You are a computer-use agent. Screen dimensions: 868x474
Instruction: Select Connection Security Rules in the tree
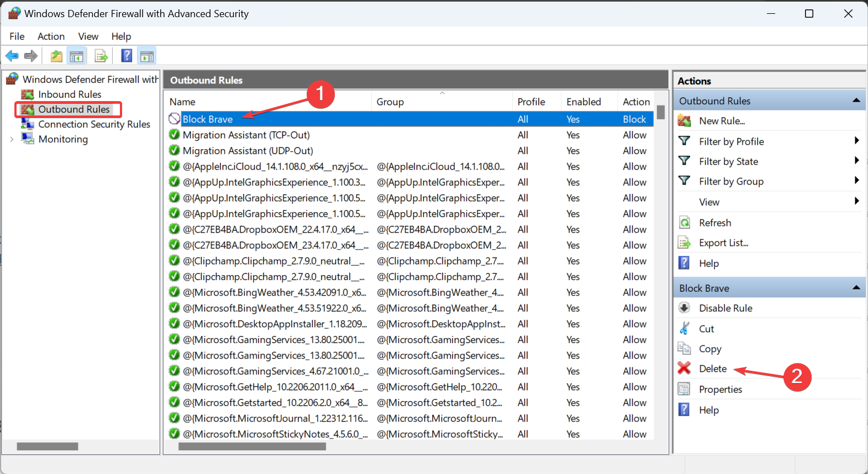click(x=94, y=124)
